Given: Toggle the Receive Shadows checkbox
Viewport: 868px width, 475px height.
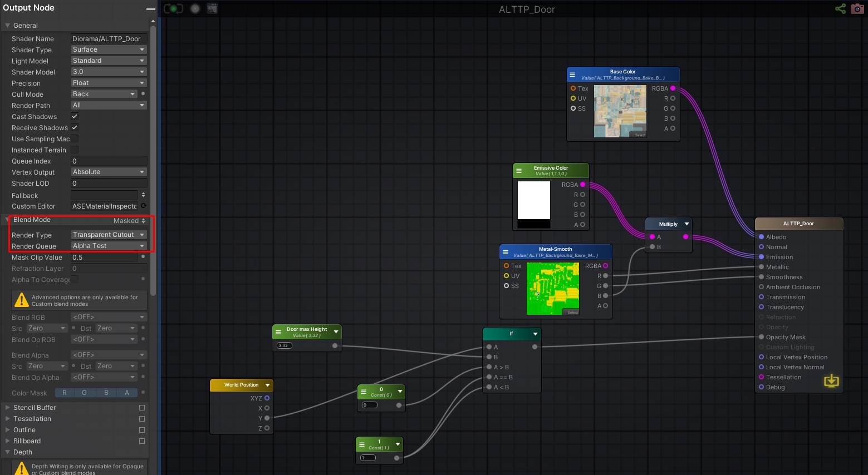Looking at the screenshot, I should (75, 127).
